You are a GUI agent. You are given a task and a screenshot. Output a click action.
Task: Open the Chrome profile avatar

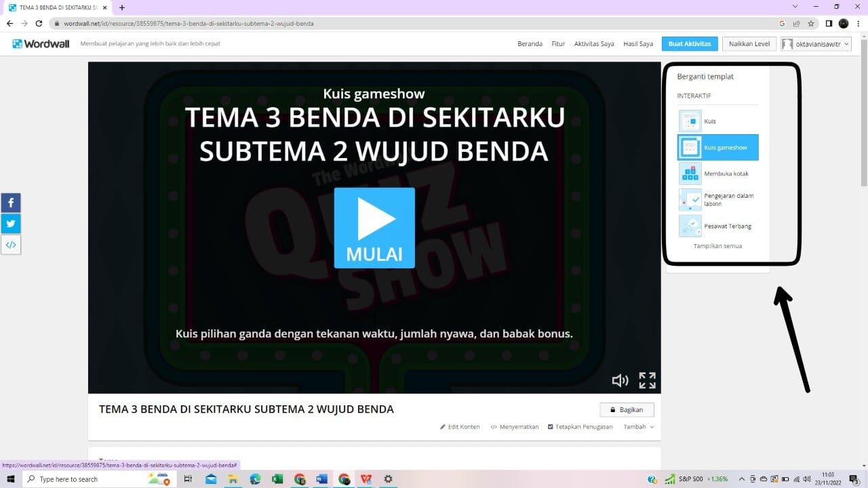click(843, 23)
